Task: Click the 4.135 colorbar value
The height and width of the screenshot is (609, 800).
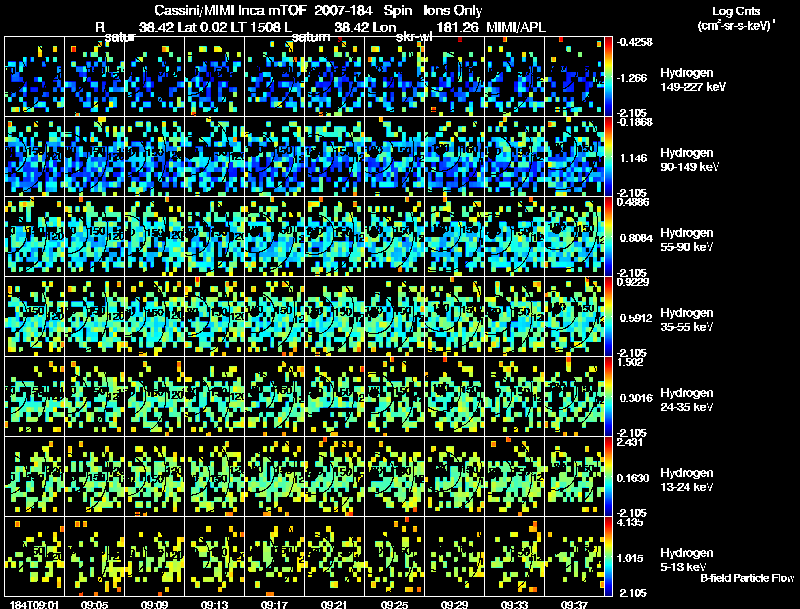Action: 630,522
